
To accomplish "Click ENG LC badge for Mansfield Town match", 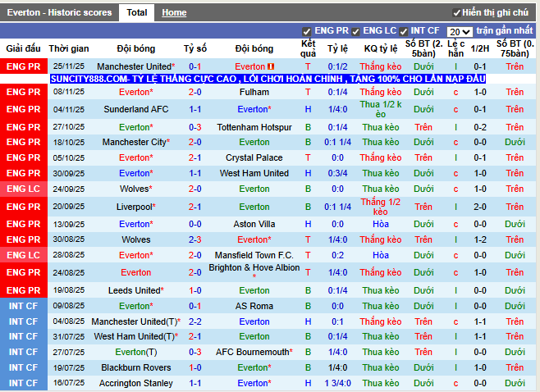I will (23, 255).
